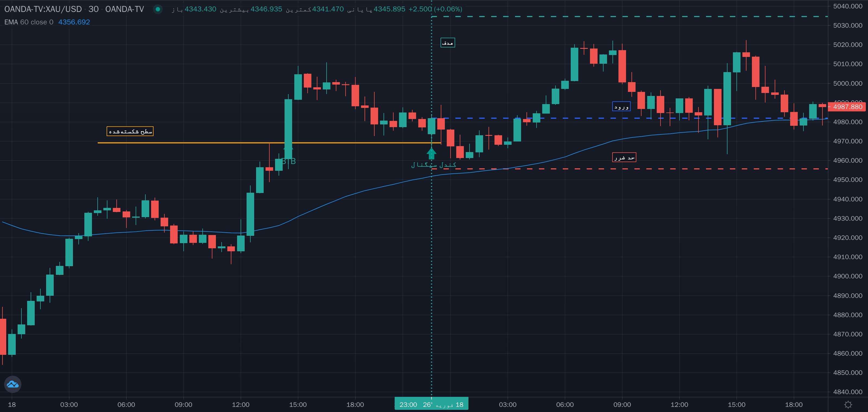Click the 4840.000 price axis label
Viewport: 868px width, 412px height.
[847, 392]
